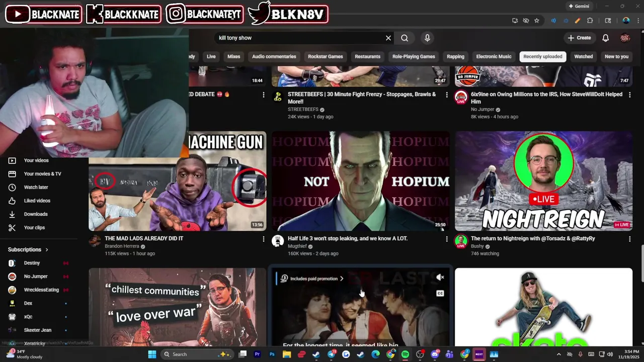Screen dimensions: 644x362
Task: Open Mugthief channel avatar
Action: tap(278, 241)
